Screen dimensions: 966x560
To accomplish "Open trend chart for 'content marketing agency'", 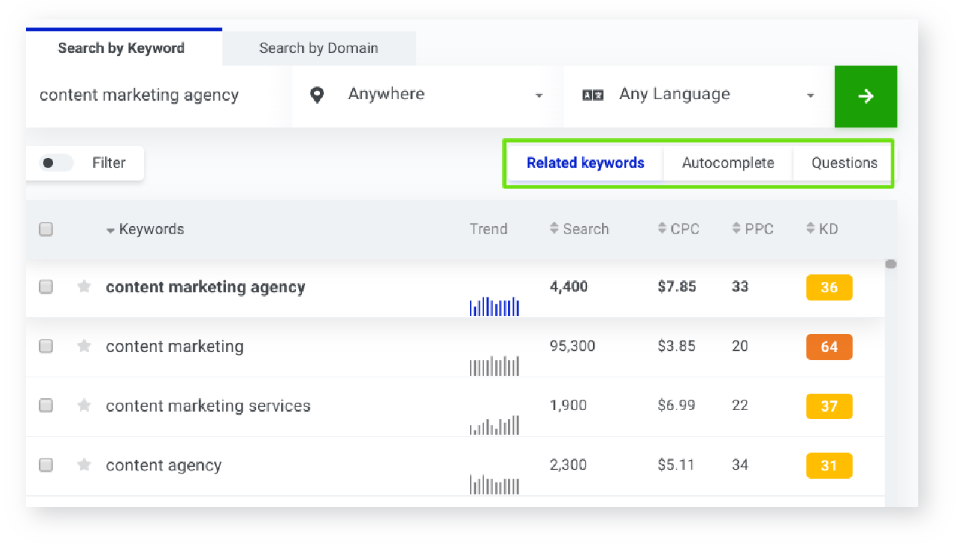I will [494, 306].
